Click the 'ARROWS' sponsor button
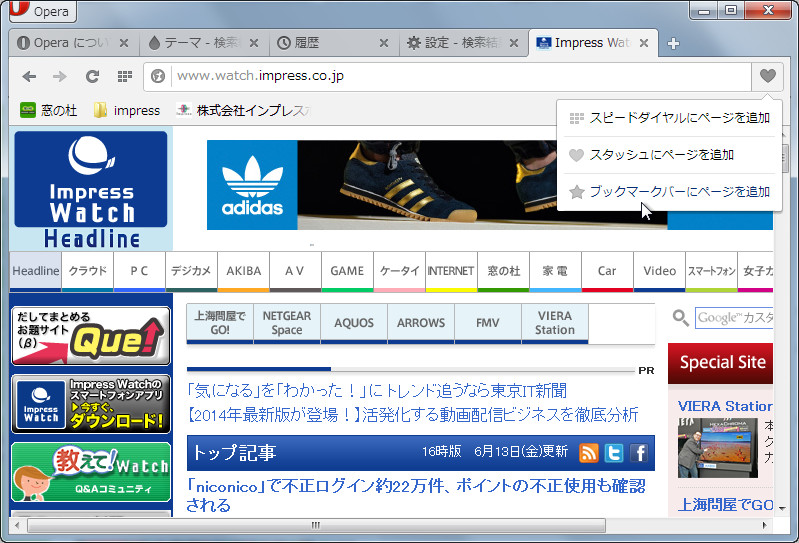 click(x=421, y=323)
